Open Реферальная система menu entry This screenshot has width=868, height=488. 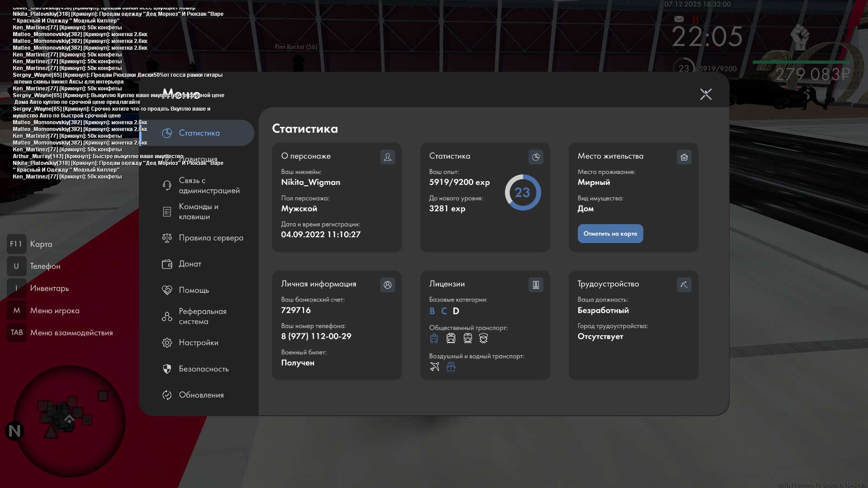click(202, 316)
